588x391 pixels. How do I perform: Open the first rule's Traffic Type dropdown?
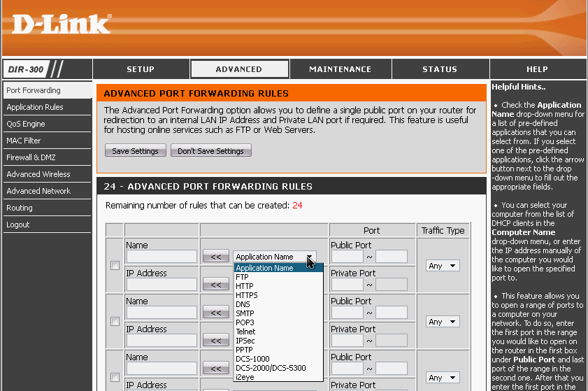pos(443,266)
